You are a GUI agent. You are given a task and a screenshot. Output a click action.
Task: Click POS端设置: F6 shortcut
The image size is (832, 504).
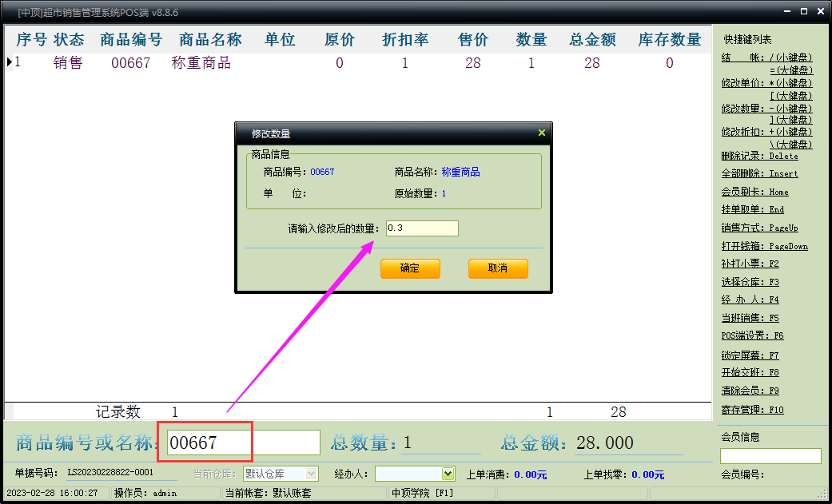coord(752,335)
